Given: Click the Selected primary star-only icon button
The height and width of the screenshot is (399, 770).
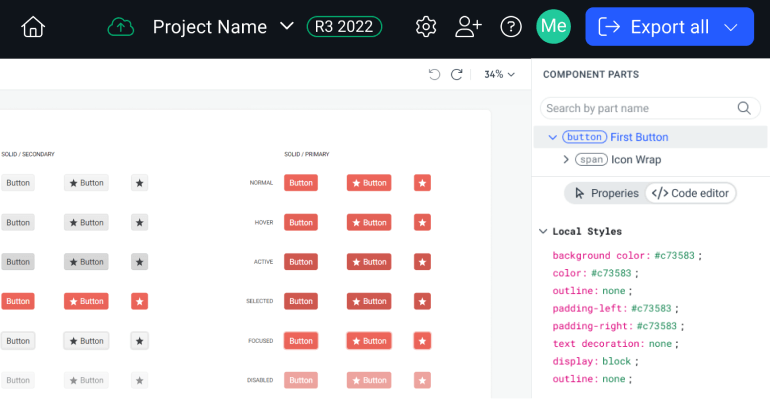Looking at the screenshot, I should click(x=422, y=301).
